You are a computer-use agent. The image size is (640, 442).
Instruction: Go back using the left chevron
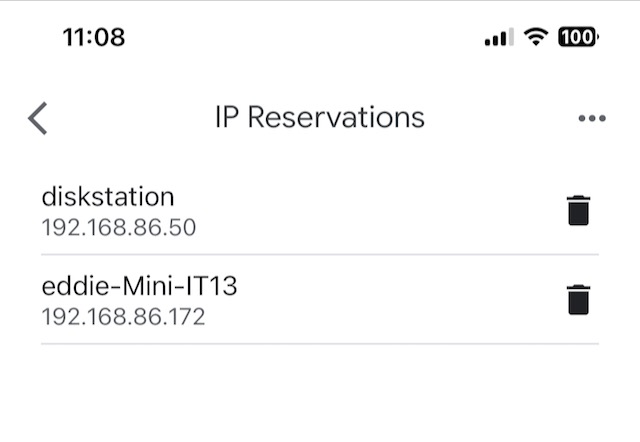click(38, 118)
